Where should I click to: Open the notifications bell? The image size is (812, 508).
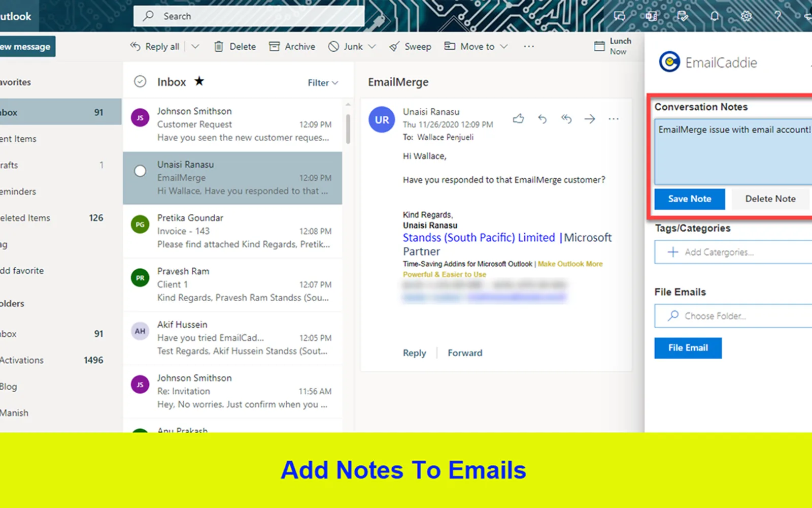(715, 16)
